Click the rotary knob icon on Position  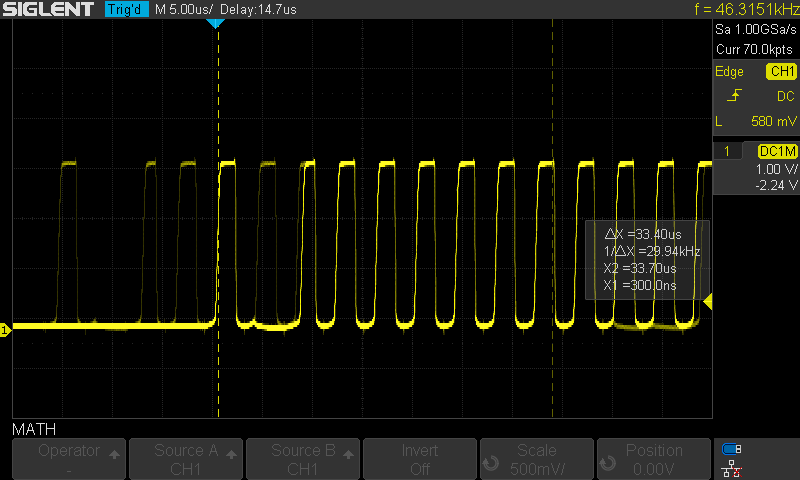(x=608, y=463)
